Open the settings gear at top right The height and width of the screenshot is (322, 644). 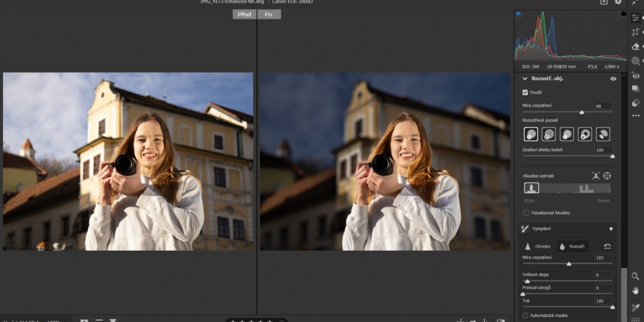point(618,2)
